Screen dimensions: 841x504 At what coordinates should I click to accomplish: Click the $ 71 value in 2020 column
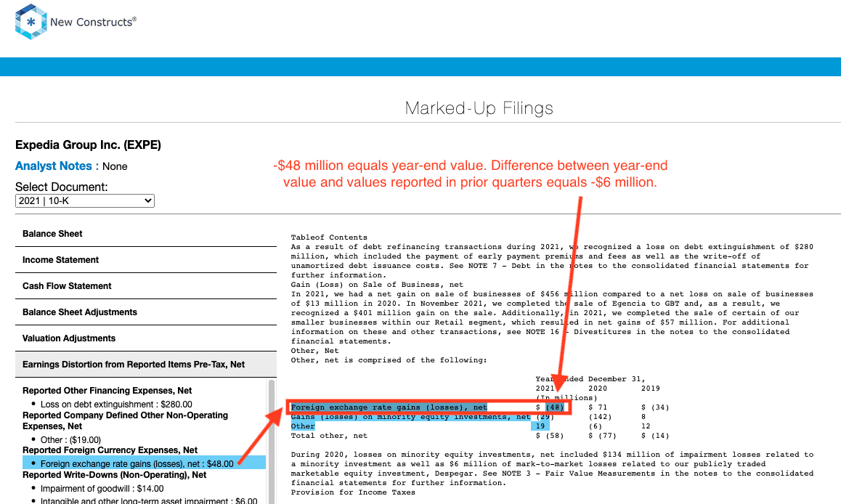(x=598, y=407)
